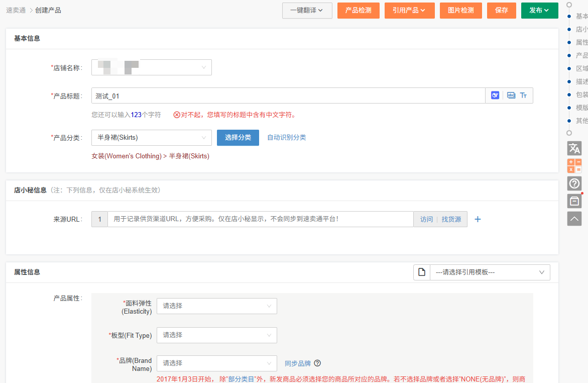This screenshot has width=588, height=383.
Task: Click the help question mark sidebar icon
Action: click(x=574, y=183)
